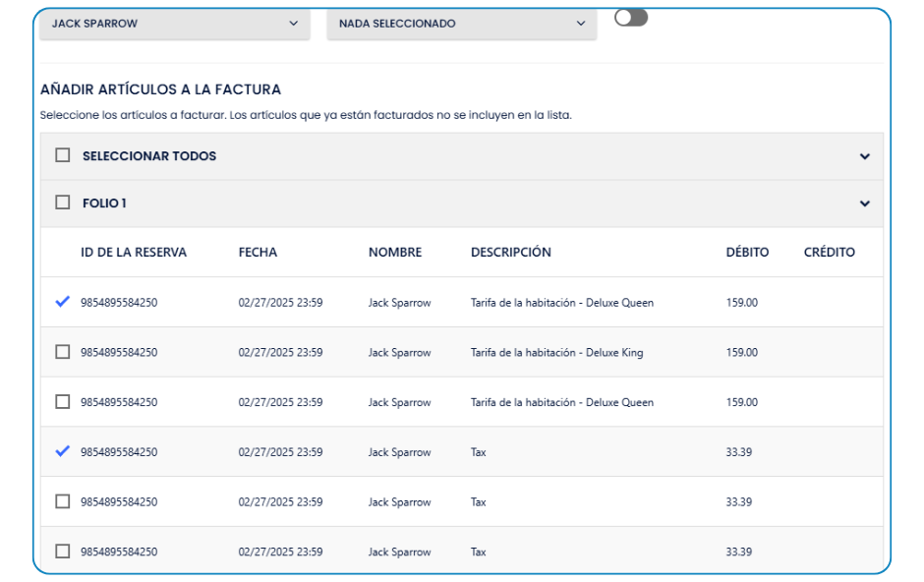Viewport: 924px width, 582px height.
Task: Click the Nombre column header
Action: coord(395,253)
